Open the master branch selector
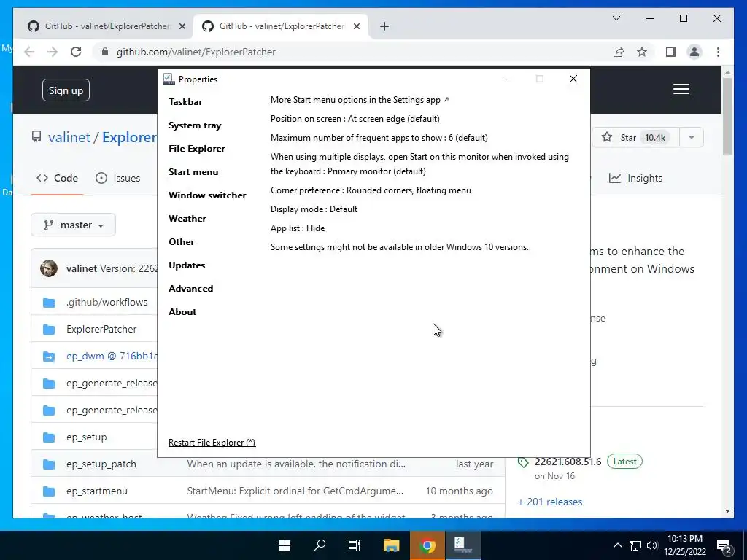Screen dimensions: 747x560 pos(74,225)
